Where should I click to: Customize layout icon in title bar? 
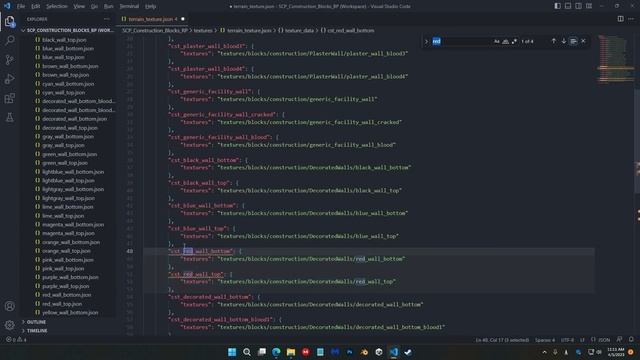[589, 6]
